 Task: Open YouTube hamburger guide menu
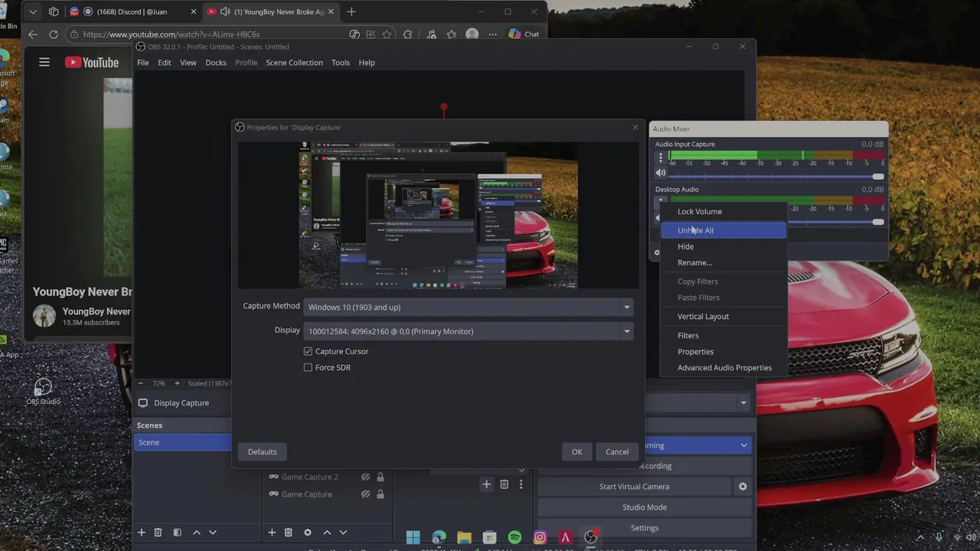(44, 63)
